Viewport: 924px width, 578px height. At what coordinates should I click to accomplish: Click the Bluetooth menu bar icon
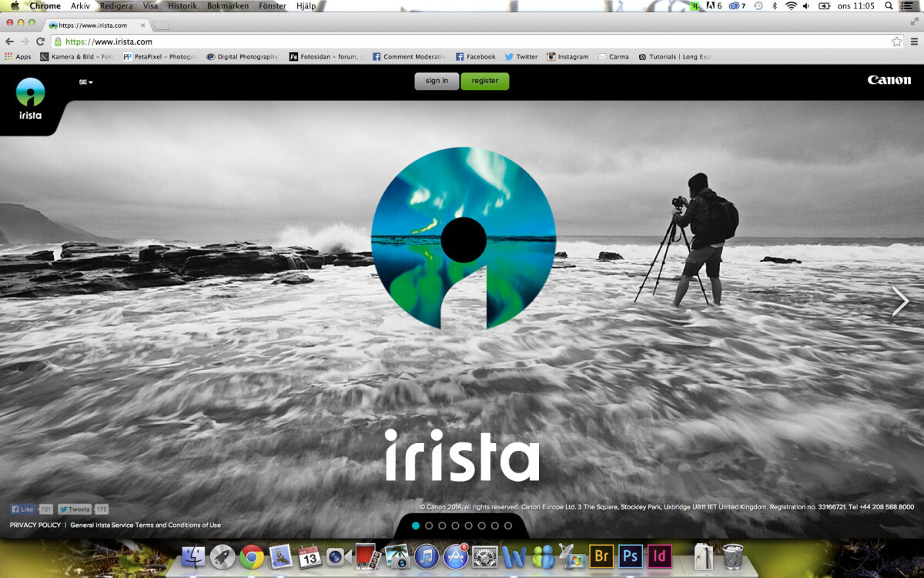[775, 6]
